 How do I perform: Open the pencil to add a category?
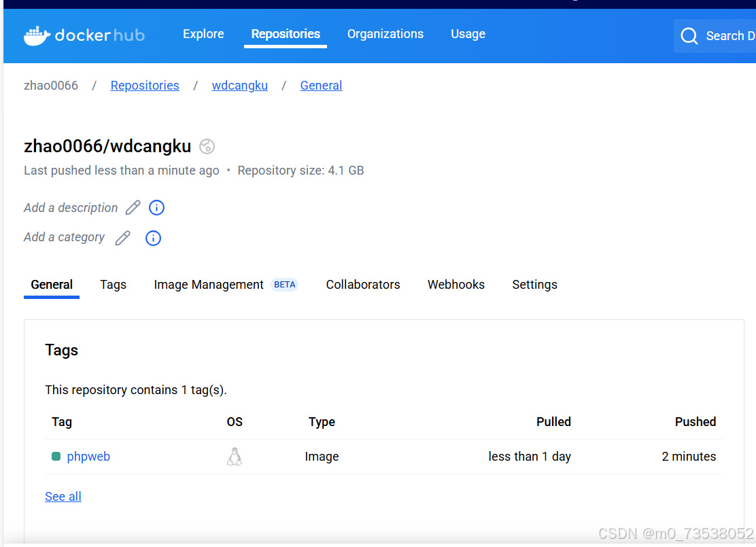[x=122, y=238]
